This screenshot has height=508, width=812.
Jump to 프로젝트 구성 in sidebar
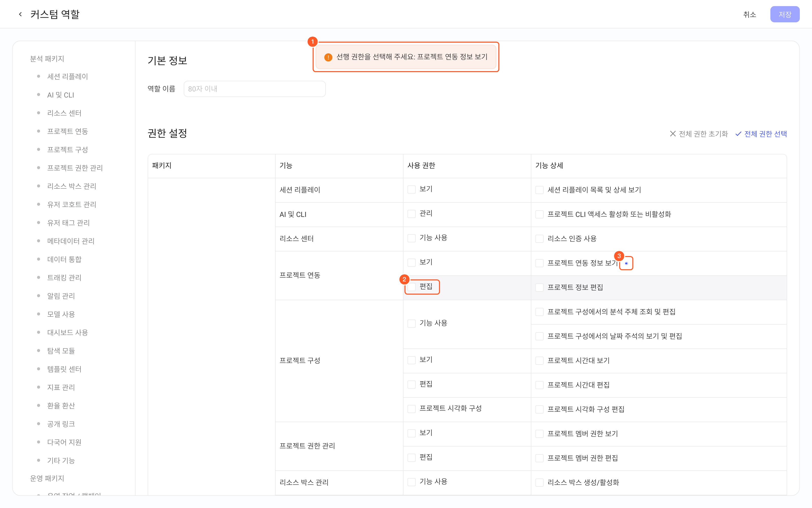(67, 150)
